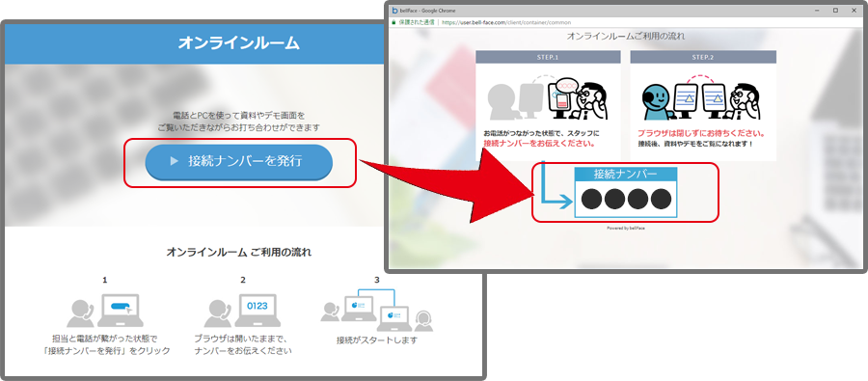Screen dimensions: 868x381
Task: Click オンラインルームご利用の流れ title in Chrome window
Action: click(626, 37)
